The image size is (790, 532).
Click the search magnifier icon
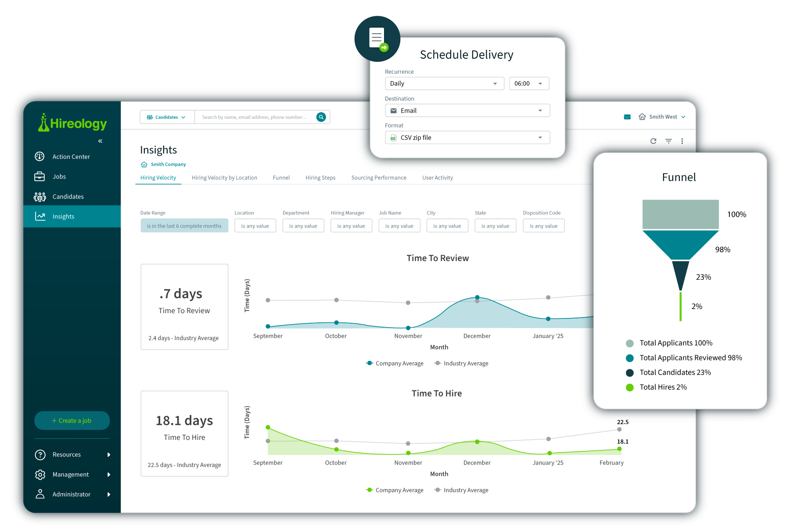[321, 117]
